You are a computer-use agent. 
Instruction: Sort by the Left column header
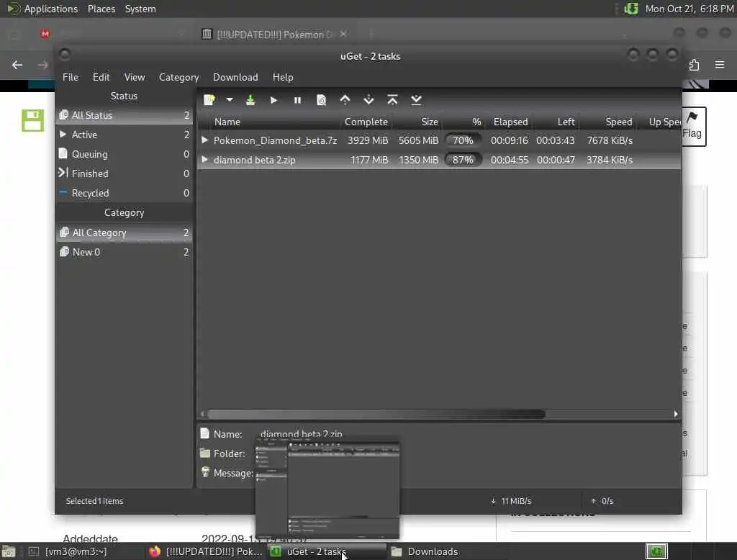(566, 122)
